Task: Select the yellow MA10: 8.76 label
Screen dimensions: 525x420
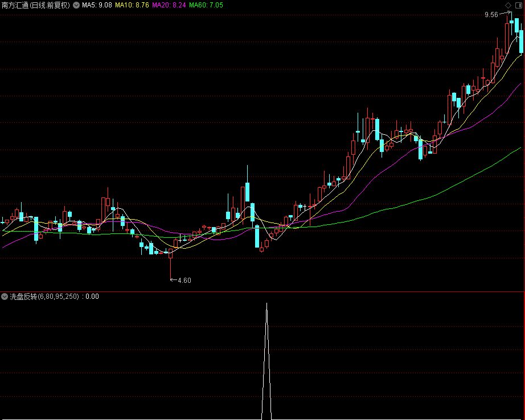Action: [132, 5]
